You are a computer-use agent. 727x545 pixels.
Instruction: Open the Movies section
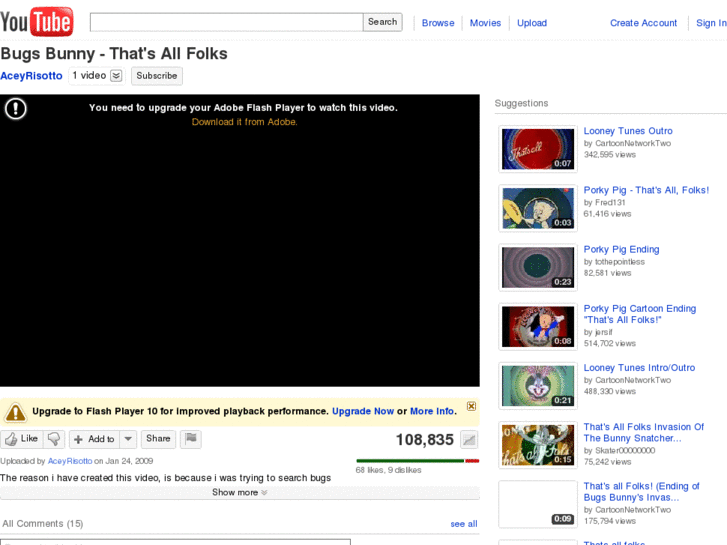[x=485, y=23]
